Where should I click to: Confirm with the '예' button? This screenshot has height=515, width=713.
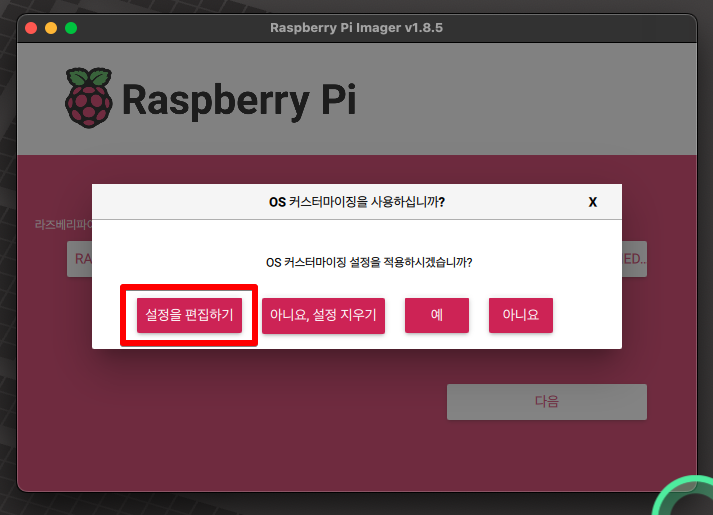437,315
